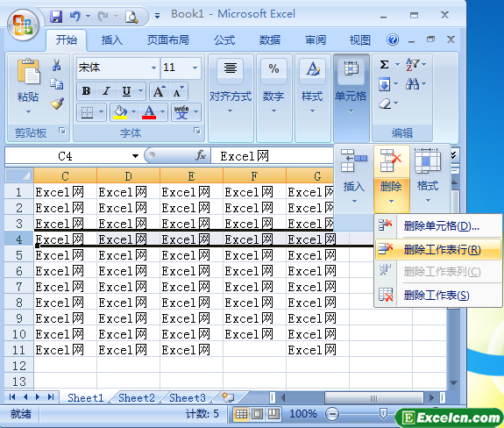
Task: Decrease font size with small A
Action: [x=179, y=91]
